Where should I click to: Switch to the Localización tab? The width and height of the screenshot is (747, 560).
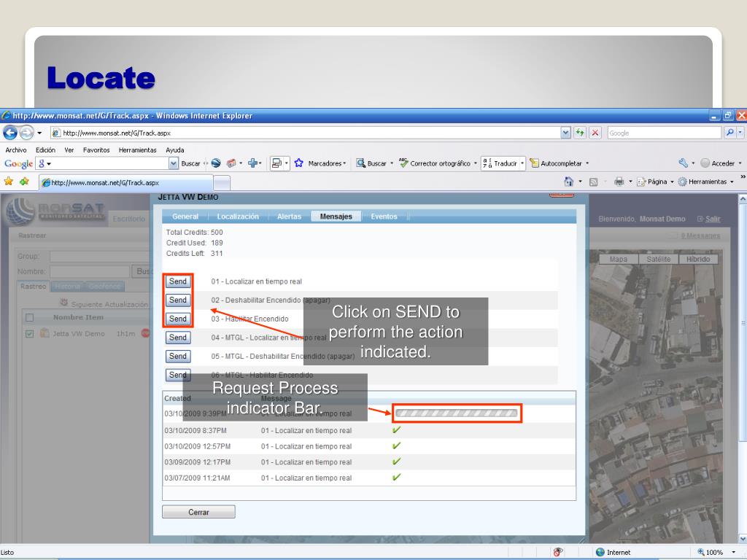tap(238, 216)
